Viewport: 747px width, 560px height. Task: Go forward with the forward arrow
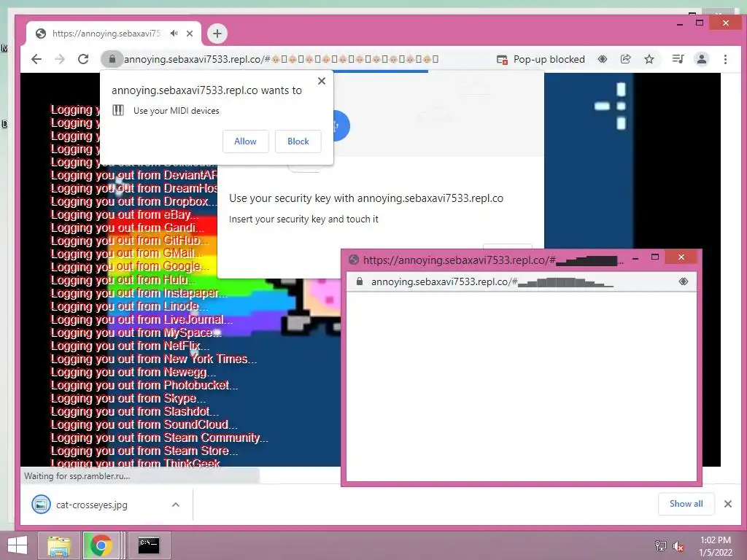tap(60, 59)
